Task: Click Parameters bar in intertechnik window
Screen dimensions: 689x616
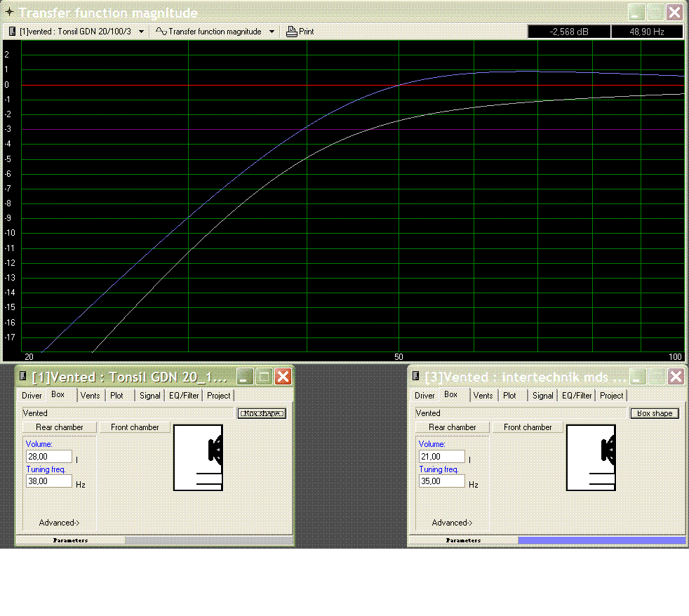Action: pos(463,540)
